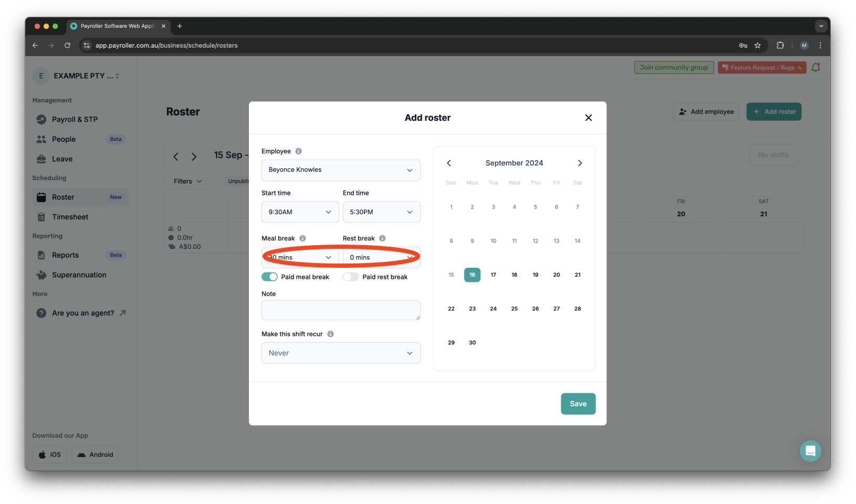Go to next month in calendar
Viewport: 856px width, 504px height.
point(580,163)
